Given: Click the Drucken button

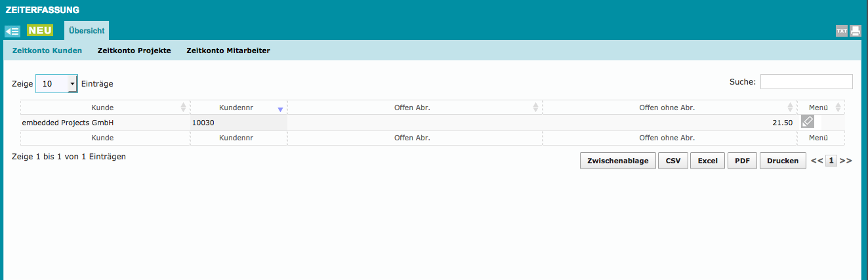Looking at the screenshot, I should pos(783,161).
